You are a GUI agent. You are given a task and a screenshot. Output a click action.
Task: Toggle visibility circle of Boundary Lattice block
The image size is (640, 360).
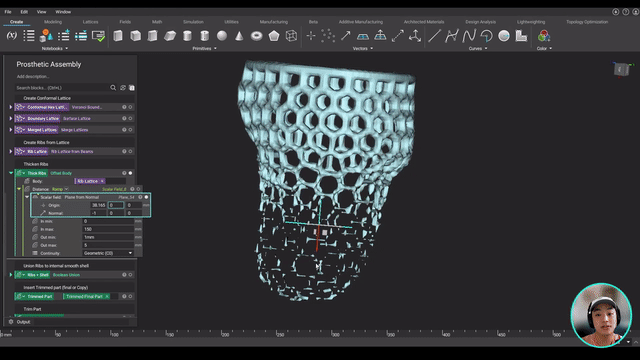131,118
